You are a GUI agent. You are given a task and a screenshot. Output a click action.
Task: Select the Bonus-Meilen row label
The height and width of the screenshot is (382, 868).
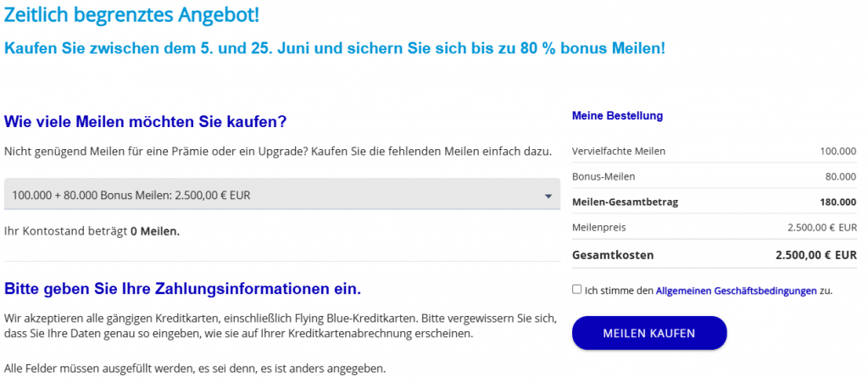[604, 176]
